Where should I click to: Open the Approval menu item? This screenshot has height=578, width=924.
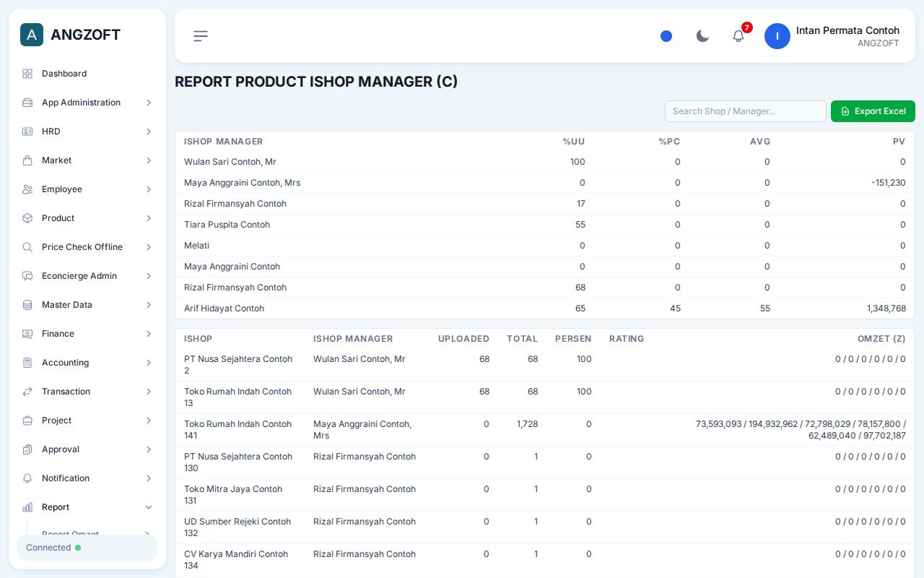pos(87,449)
